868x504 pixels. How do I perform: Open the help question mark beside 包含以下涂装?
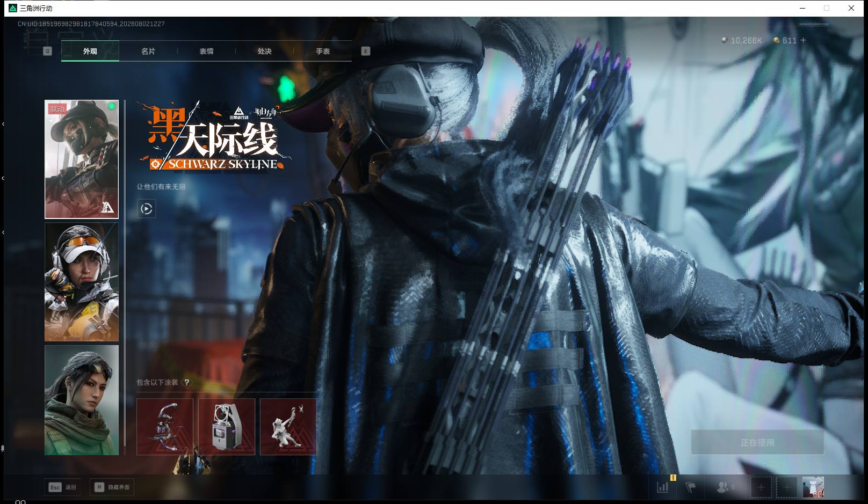pos(187,383)
